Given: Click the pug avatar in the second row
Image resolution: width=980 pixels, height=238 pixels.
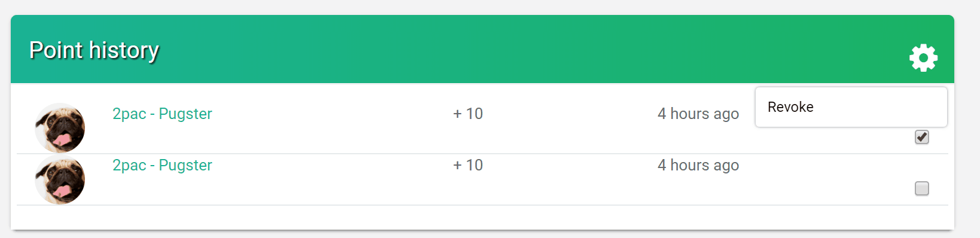Looking at the screenshot, I should click(x=60, y=179).
